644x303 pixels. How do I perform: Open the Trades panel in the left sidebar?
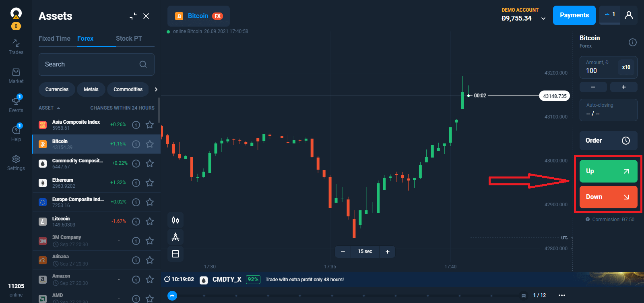pyautogui.click(x=16, y=46)
